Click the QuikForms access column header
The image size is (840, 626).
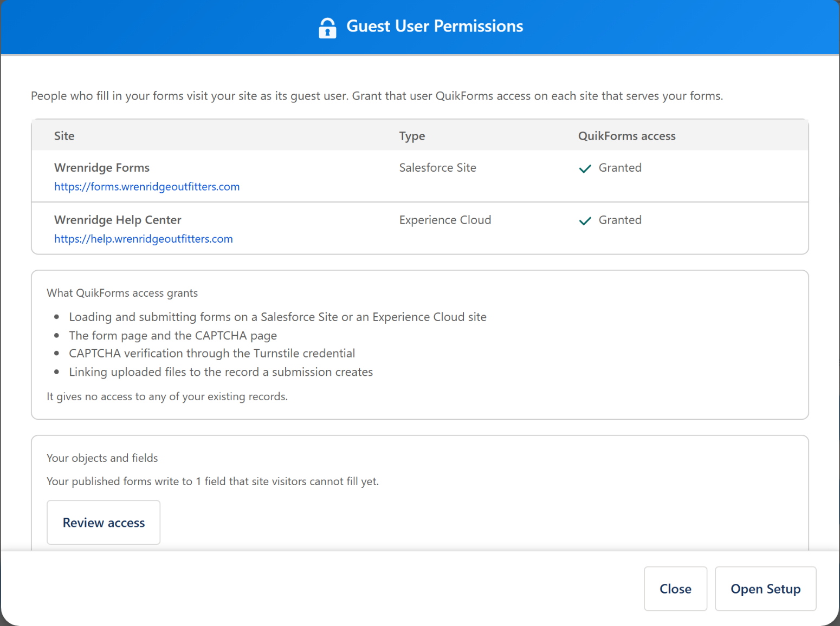click(627, 136)
